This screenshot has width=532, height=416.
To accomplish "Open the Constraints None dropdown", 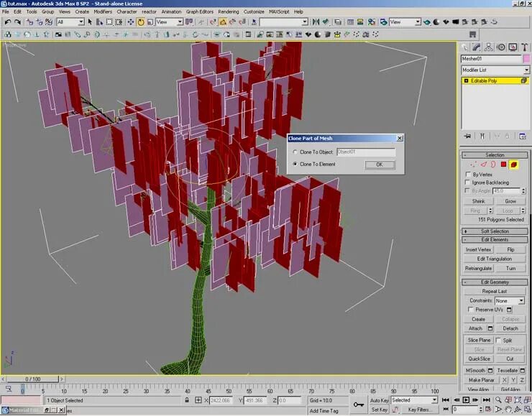I will (509, 301).
